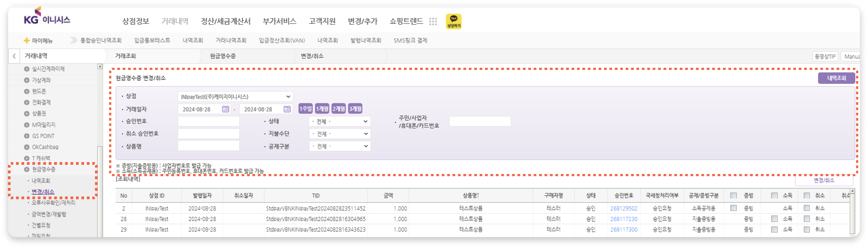The image size is (868, 248).
Task: Click the bullet icon next to GS POINT
Action: click(x=27, y=136)
